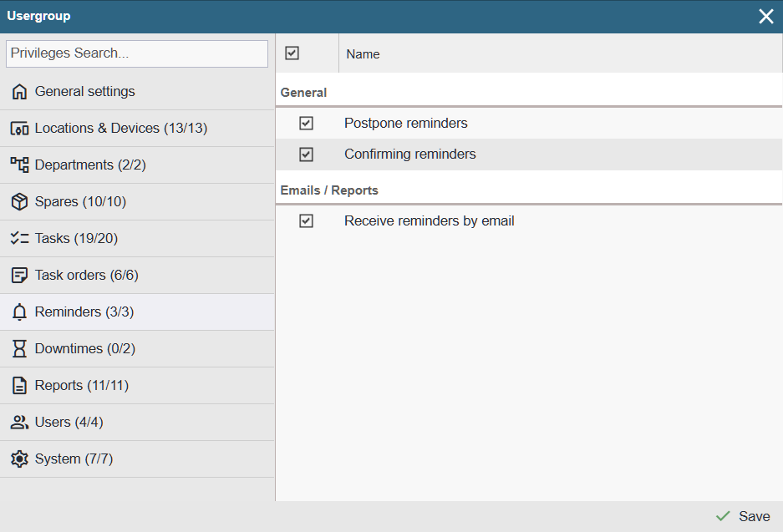783x532 pixels.
Task: Click the Locations & Devices icon
Action: coord(19,129)
